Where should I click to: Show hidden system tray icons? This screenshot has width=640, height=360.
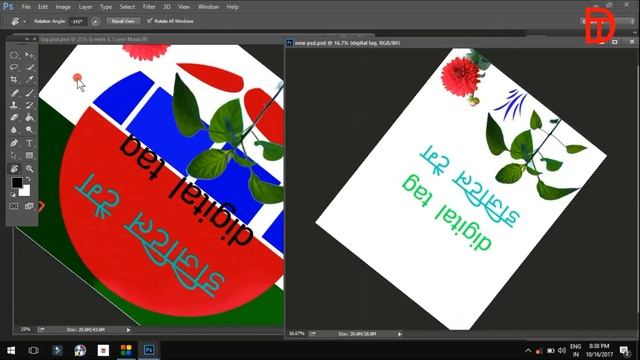(528, 351)
